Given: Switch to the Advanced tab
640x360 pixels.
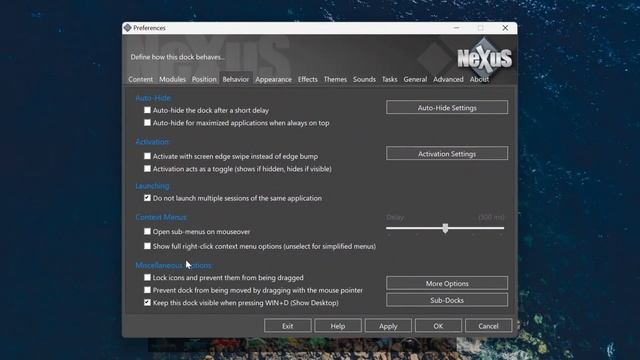Looking at the screenshot, I should pyautogui.click(x=448, y=79).
